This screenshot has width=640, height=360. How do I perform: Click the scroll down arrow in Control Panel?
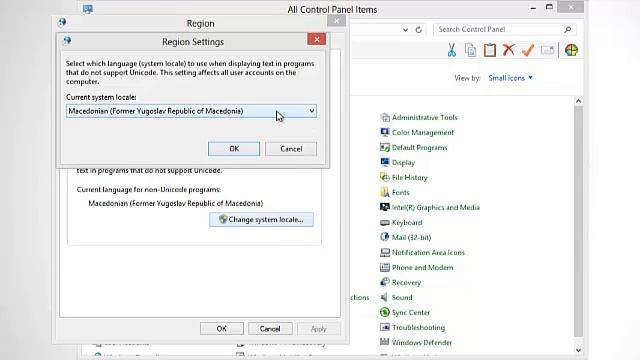point(578,350)
